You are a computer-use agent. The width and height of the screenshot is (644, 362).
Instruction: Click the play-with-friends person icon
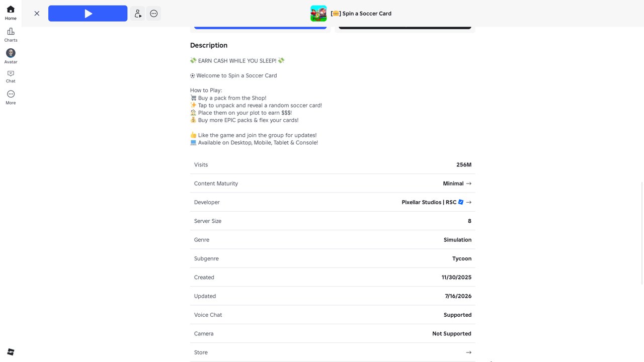pyautogui.click(x=137, y=14)
